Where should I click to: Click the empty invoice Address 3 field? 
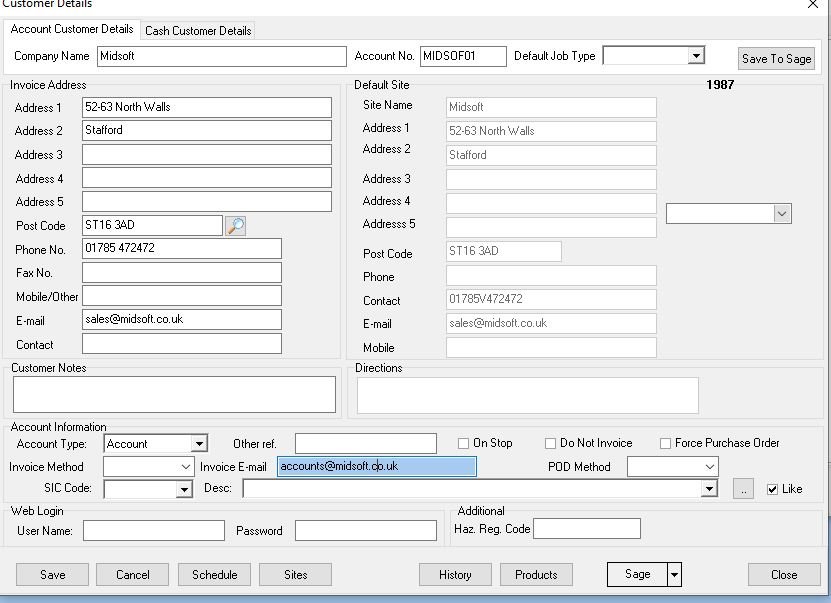[207, 155]
